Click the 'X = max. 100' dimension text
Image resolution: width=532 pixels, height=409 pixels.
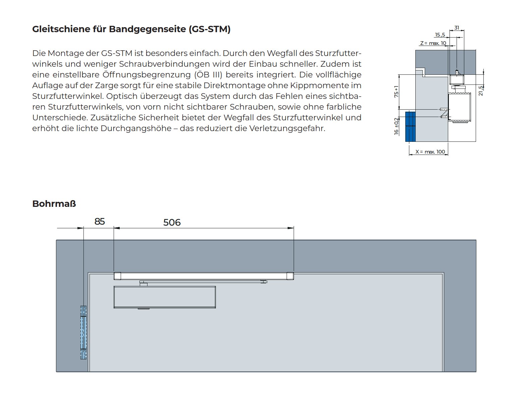[x=430, y=152]
